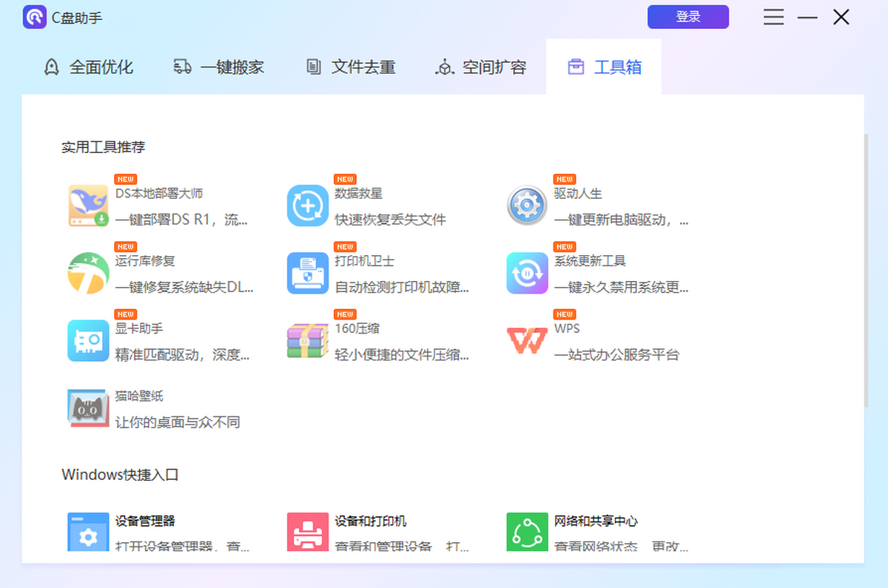Open the 显卡助手 graphics card tool
This screenshot has height=588, width=888.
click(88, 341)
